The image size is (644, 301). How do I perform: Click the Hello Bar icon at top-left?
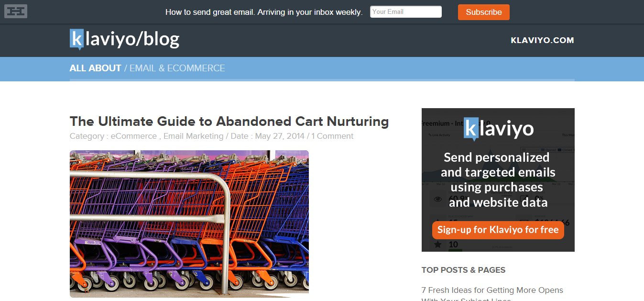pyautogui.click(x=16, y=11)
